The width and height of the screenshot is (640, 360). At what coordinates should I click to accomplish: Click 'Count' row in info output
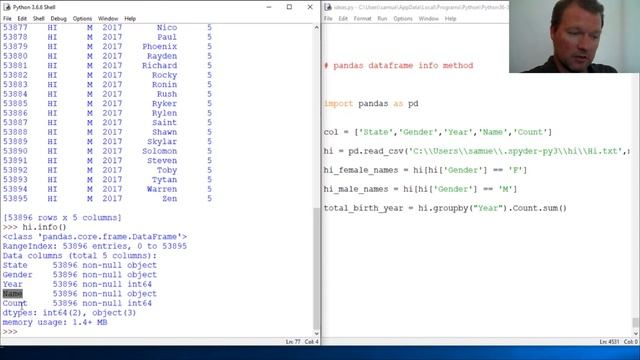[77, 303]
